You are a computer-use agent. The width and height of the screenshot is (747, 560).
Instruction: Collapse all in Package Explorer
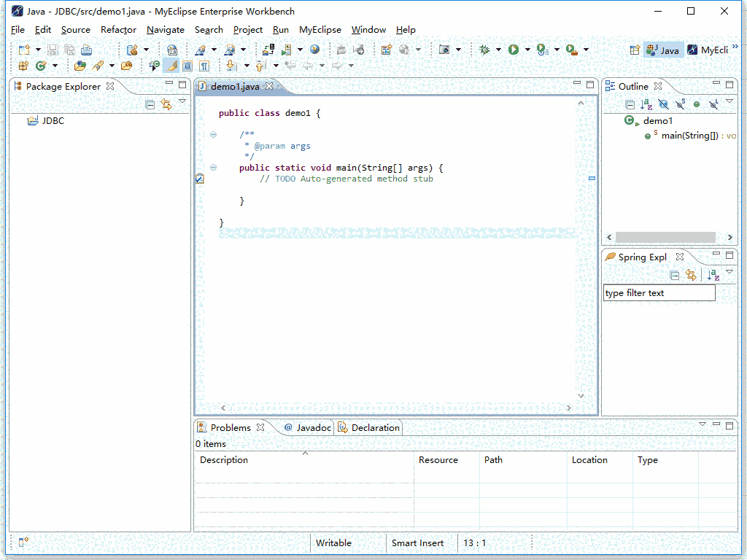coord(150,104)
